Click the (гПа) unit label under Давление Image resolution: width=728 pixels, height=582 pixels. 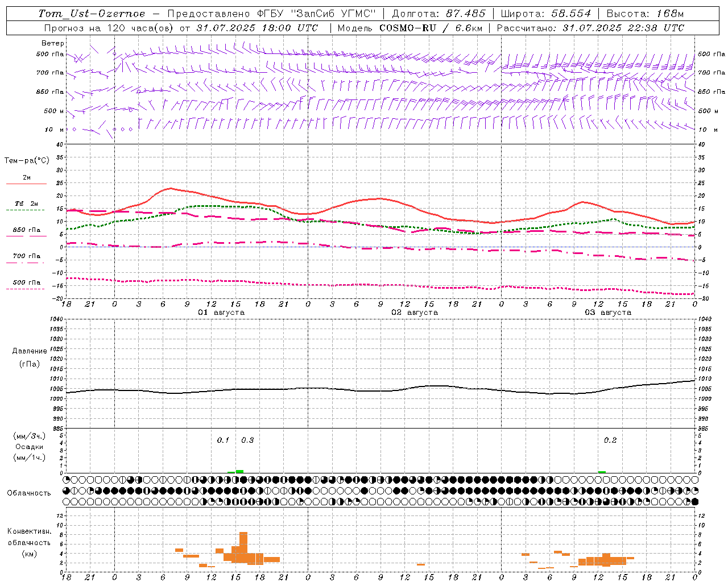(x=30, y=364)
